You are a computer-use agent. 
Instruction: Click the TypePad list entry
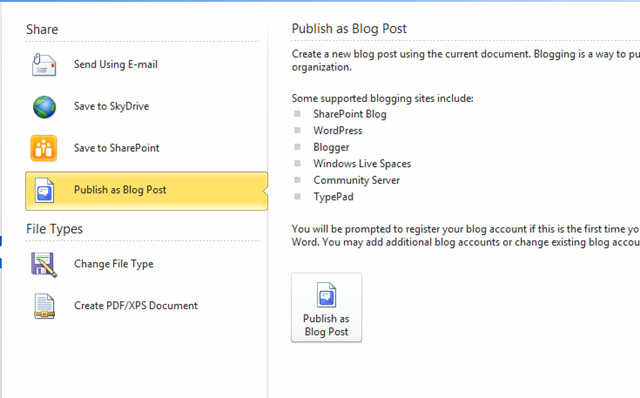(x=333, y=197)
